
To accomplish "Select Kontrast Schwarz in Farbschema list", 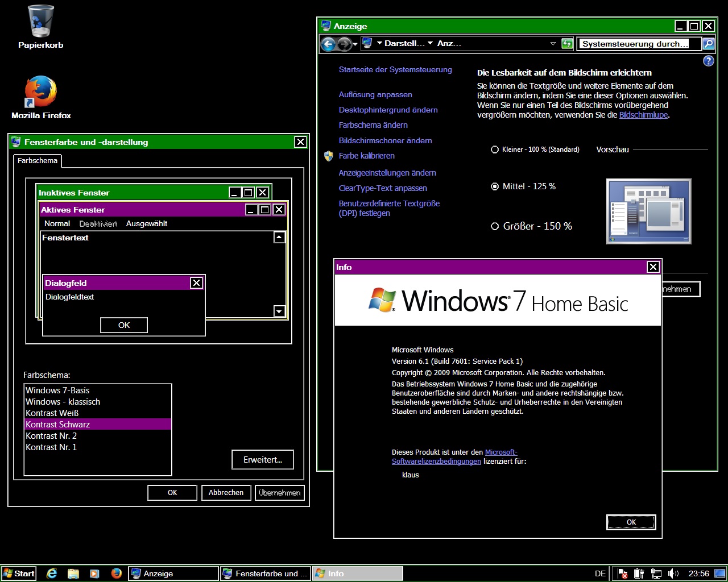I will 98,425.
